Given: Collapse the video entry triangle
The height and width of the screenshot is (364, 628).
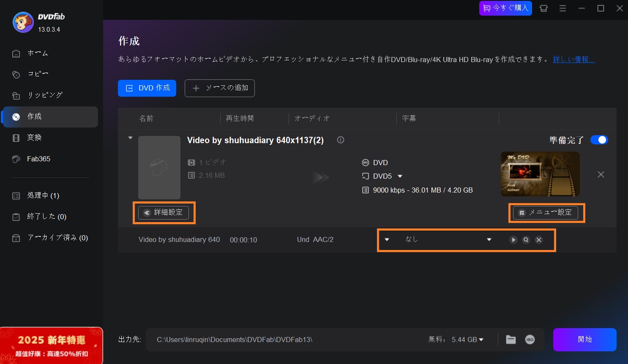Looking at the screenshot, I should [130, 138].
